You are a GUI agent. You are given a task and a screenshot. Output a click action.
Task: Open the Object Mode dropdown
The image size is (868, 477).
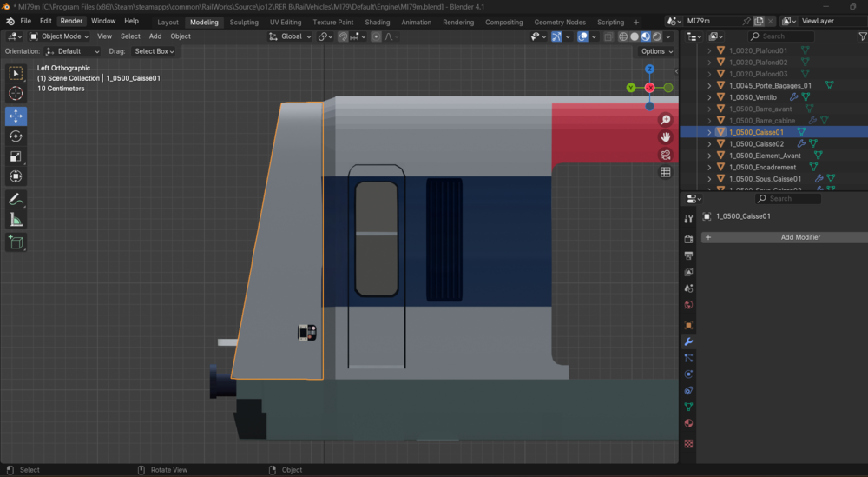coord(59,36)
